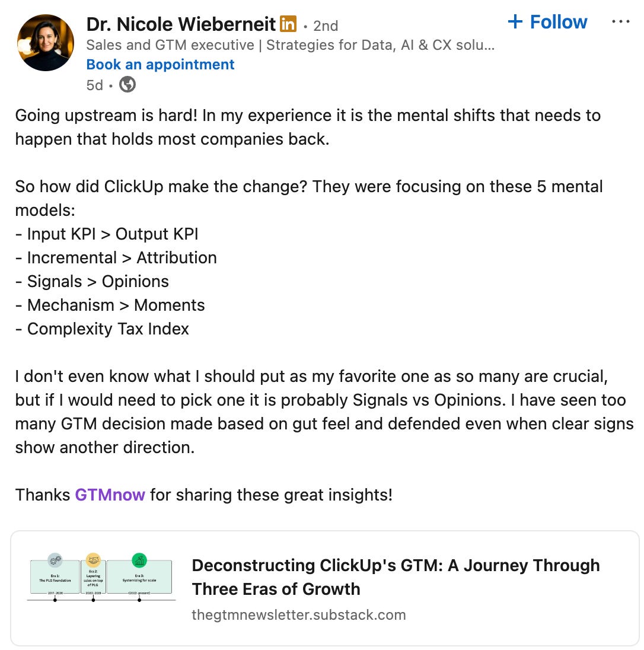Open the three-dots post options menu

620,21
